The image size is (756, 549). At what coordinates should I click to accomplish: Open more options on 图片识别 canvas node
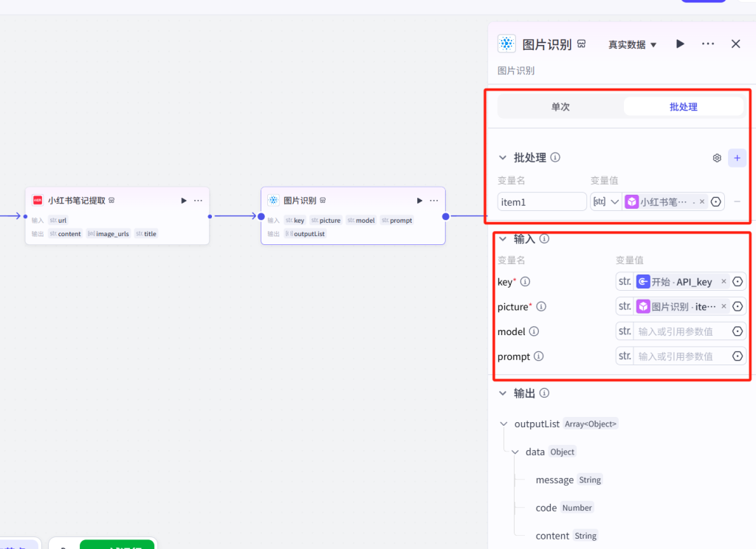(434, 200)
